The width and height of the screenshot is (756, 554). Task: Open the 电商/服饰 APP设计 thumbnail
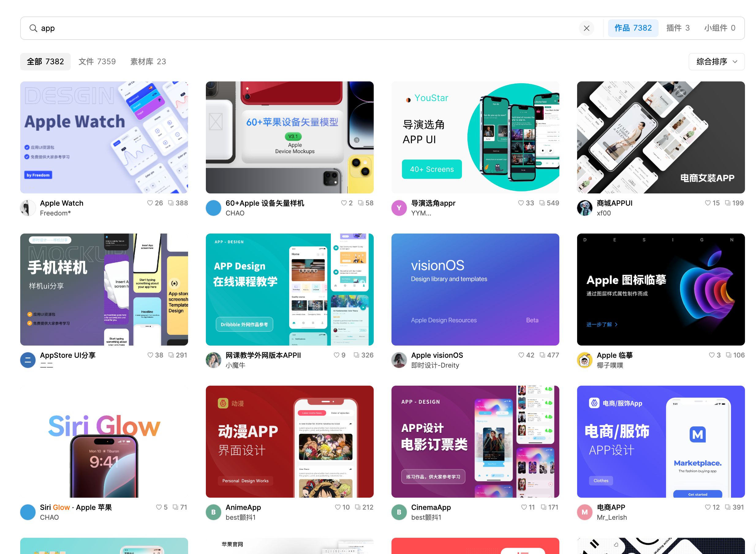click(660, 441)
